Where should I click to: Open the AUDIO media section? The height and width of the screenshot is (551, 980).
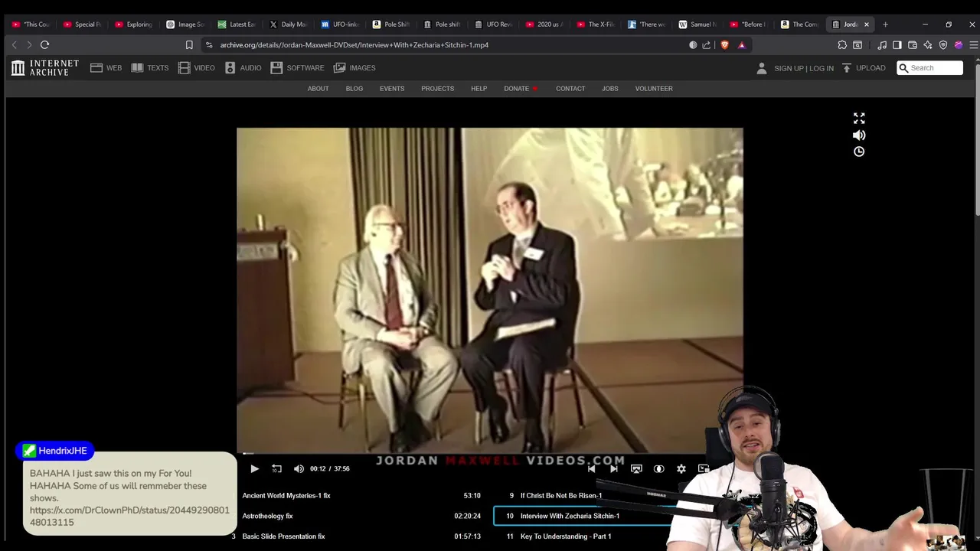point(243,68)
